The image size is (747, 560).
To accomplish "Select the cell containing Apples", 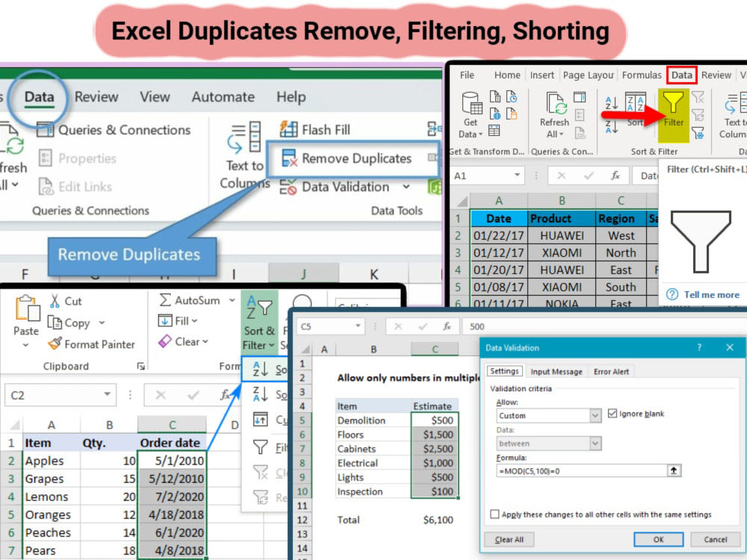I will (x=52, y=461).
